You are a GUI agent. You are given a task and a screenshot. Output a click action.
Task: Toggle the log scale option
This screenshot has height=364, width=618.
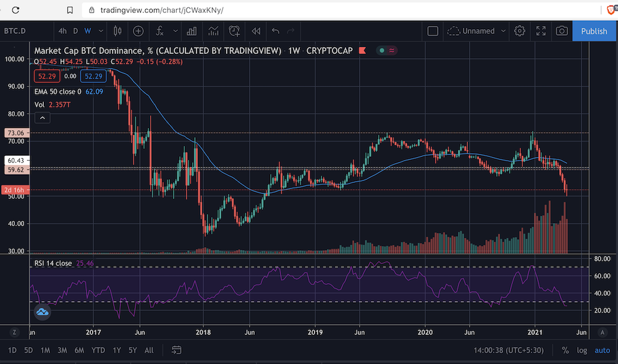[x=582, y=350]
